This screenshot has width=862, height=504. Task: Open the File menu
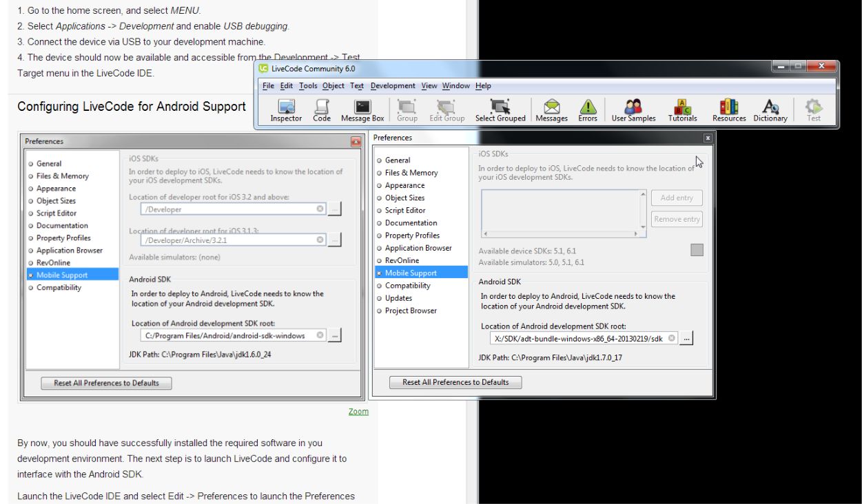268,86
